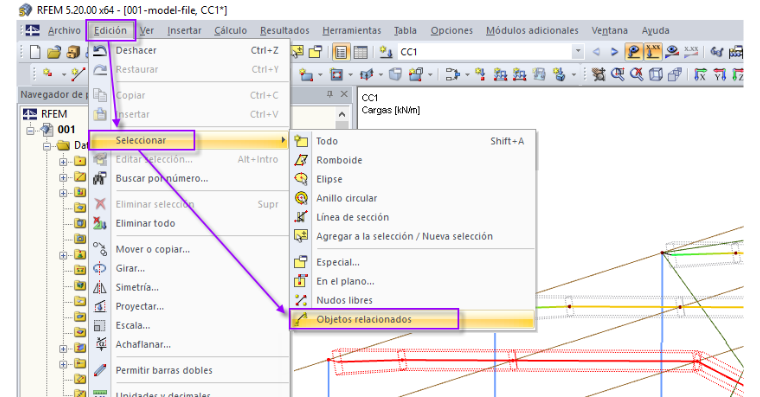Click the wireframe cube view icon
Image resolution: width=760 pixels, height=397 pixels.
point(655,74)
